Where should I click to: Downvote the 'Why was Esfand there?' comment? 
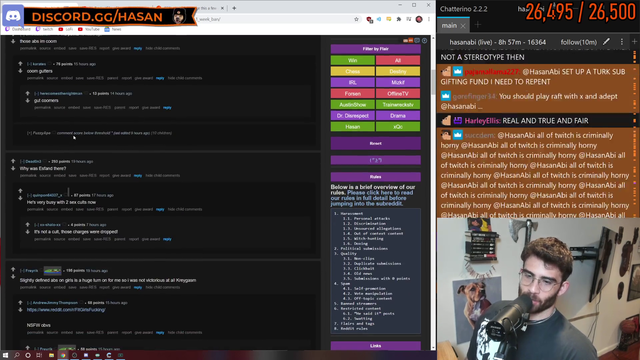(x=13, y=168)
